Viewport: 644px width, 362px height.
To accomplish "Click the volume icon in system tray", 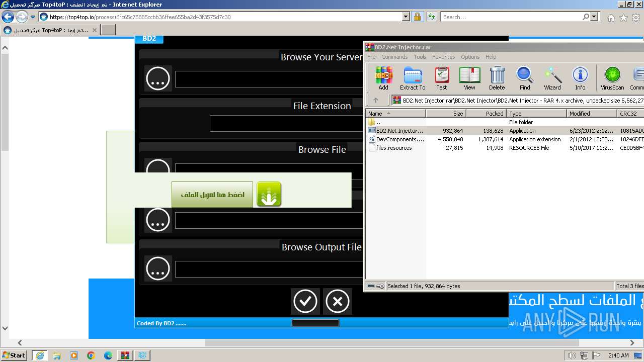I will [x=572, y=355].
